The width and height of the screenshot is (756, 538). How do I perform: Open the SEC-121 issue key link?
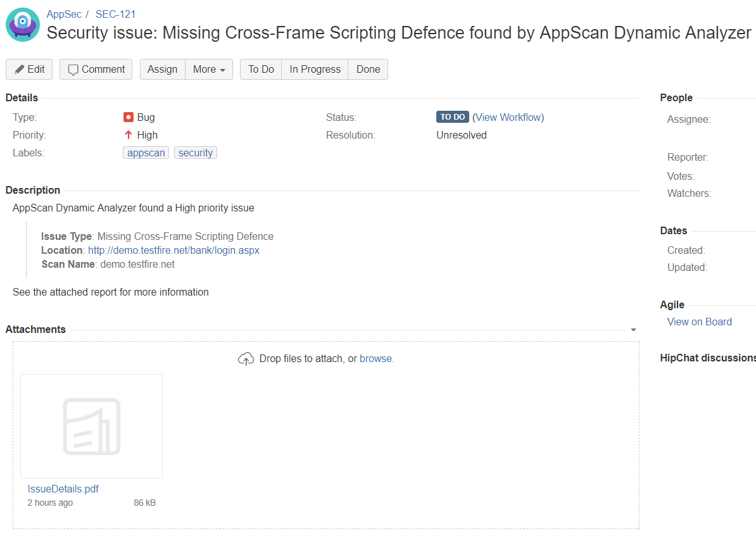[x=115, y=14]
